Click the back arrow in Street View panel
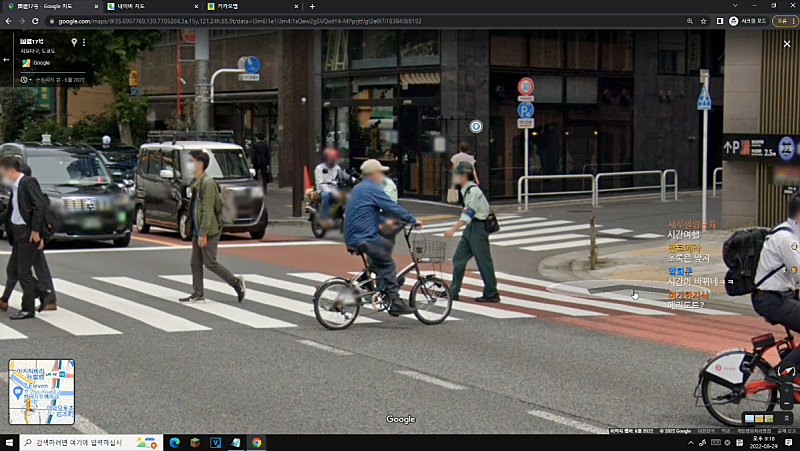The image size is (800, 451). 7,60
